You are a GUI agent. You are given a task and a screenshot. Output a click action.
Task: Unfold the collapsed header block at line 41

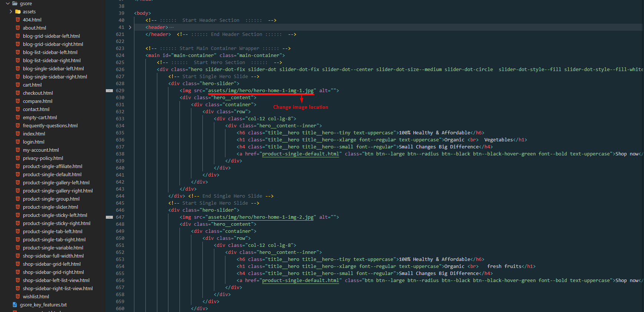(x=130, y=27)
